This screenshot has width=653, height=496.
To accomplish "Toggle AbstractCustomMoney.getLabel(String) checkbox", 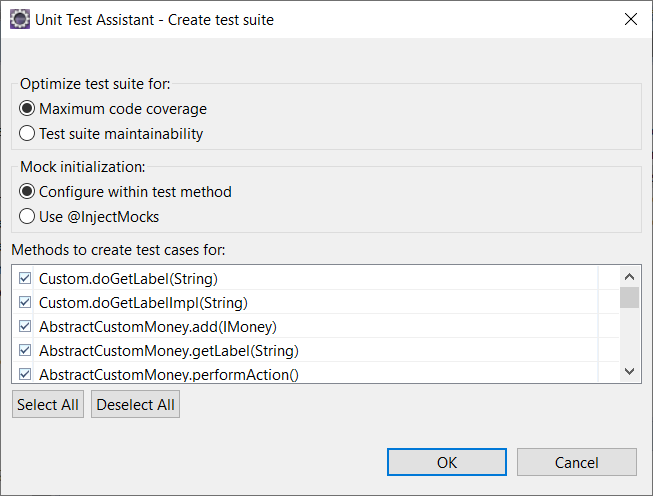I will tap(25, 351).
